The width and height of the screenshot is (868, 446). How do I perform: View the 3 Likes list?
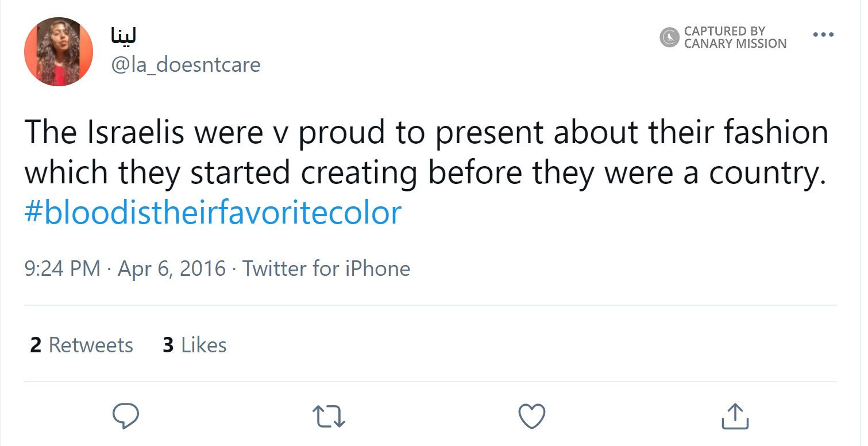point(194,345)
